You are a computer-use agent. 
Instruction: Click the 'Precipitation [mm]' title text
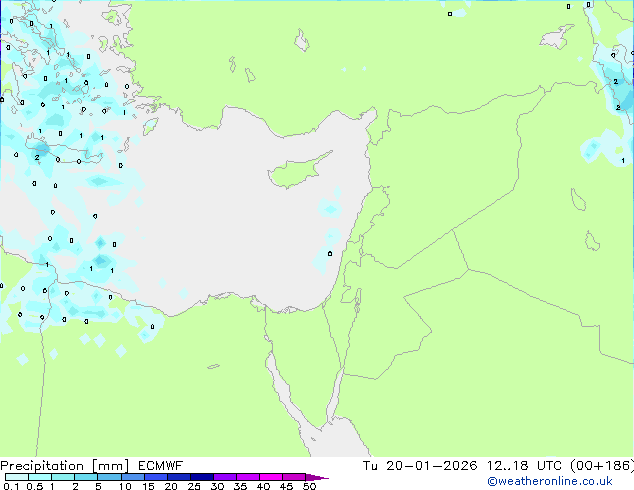[64, 466]
